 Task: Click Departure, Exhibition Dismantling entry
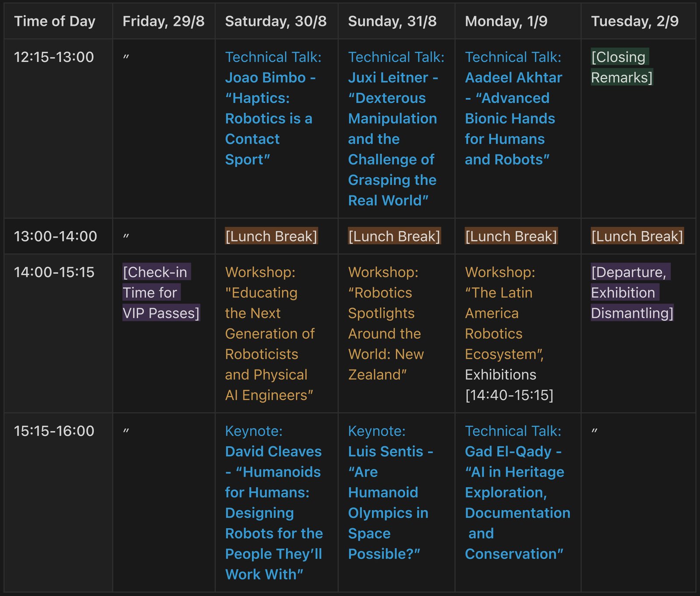pyautogui.click(x=631, y=293)
